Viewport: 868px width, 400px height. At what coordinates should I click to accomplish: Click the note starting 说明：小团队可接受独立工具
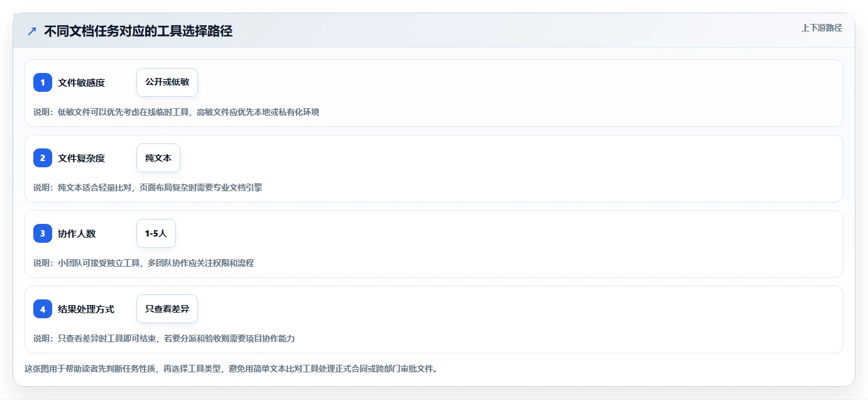click(x=143, y=263)
